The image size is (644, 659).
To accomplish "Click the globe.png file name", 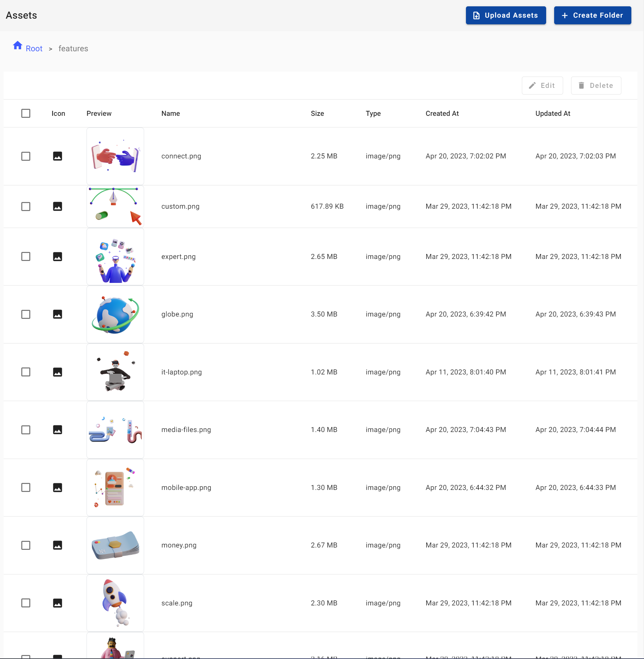I will 177,314.
